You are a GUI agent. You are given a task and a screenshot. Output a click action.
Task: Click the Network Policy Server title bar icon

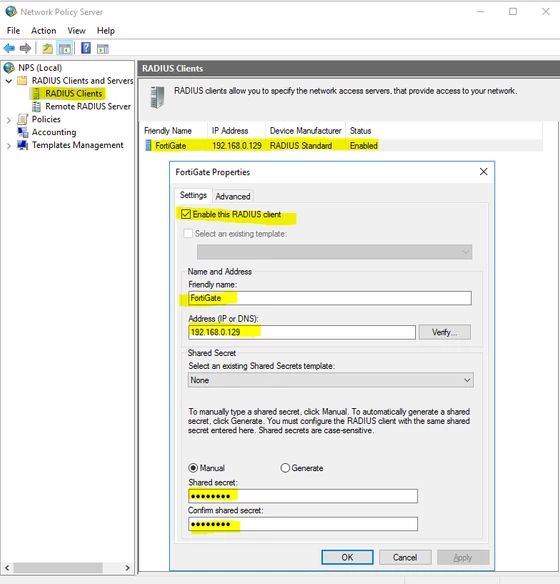[11, 12]
